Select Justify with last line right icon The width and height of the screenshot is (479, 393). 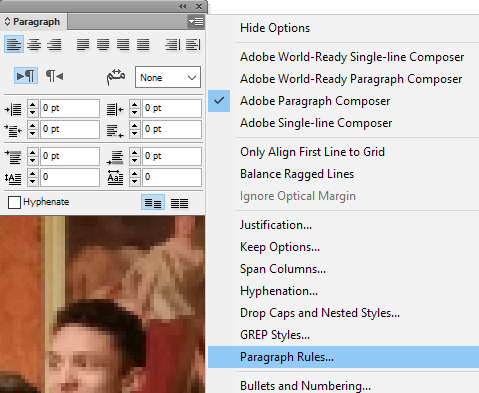coord(123,44)
